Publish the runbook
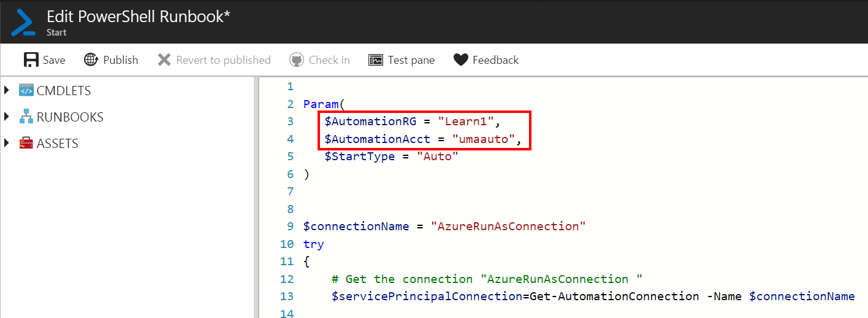Screen dimensions: 868x318 (111, 60)
